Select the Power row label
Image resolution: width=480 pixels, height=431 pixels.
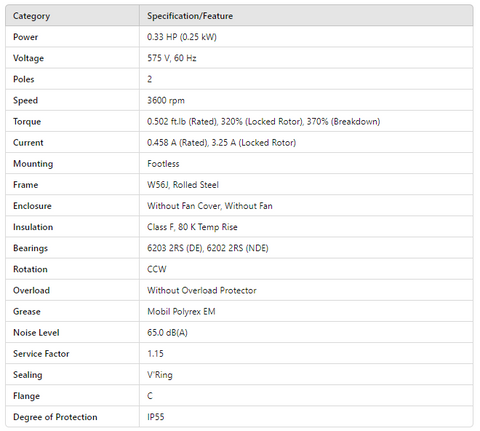(25, 37)
